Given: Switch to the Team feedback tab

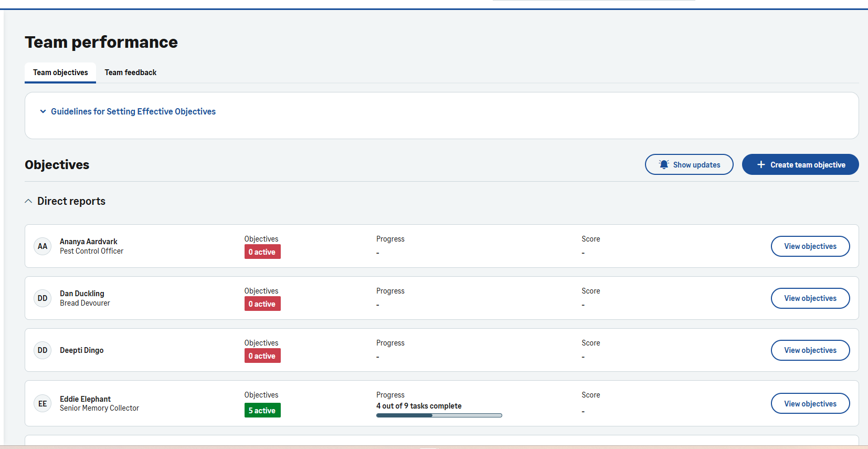Looking at the screenshot, I should point(131,72).
